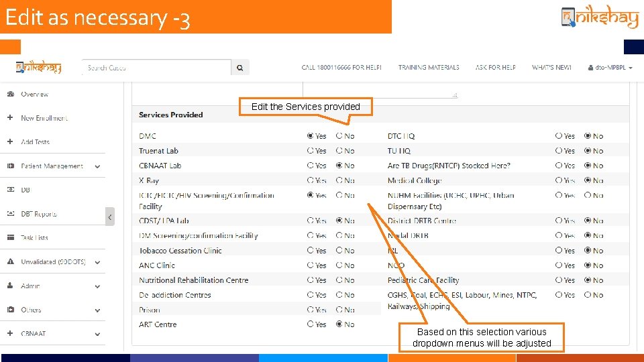Click the New Enrollment plus icon
The image size is (644, 362).
(10, 118)
